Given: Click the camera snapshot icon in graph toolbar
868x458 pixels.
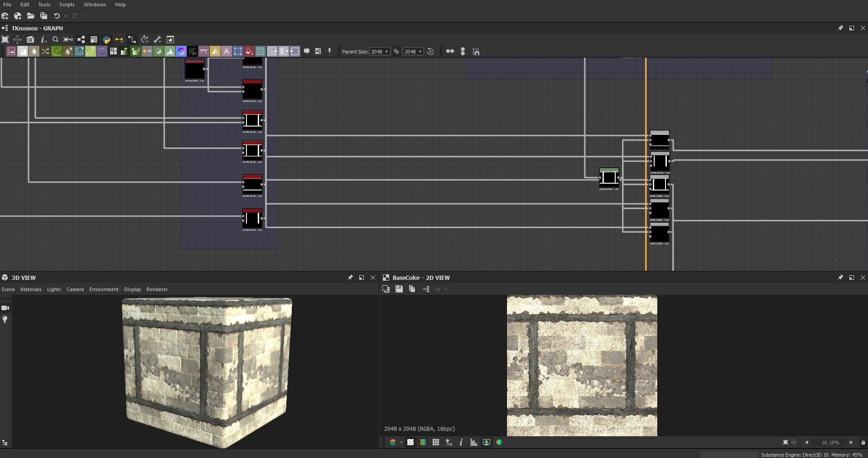Looking at the screenshot, I should [30, 39].
